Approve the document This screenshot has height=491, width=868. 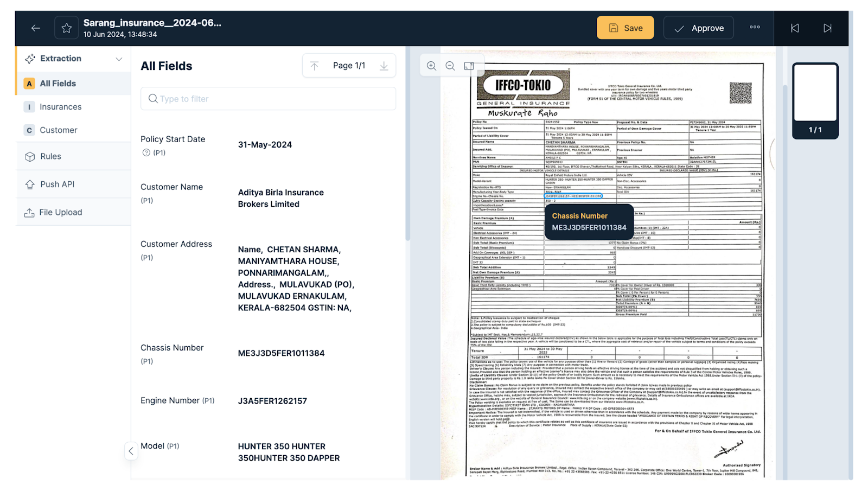tap(699, 28)
